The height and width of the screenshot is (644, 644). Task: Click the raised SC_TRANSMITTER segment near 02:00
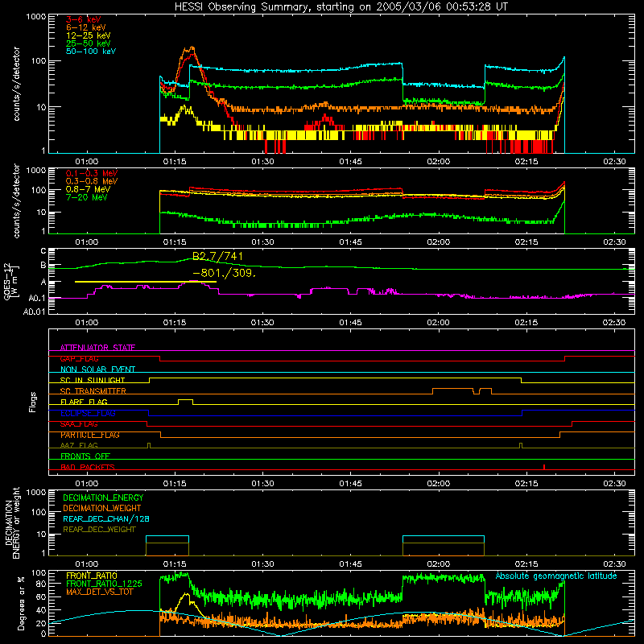click(452, 390)
